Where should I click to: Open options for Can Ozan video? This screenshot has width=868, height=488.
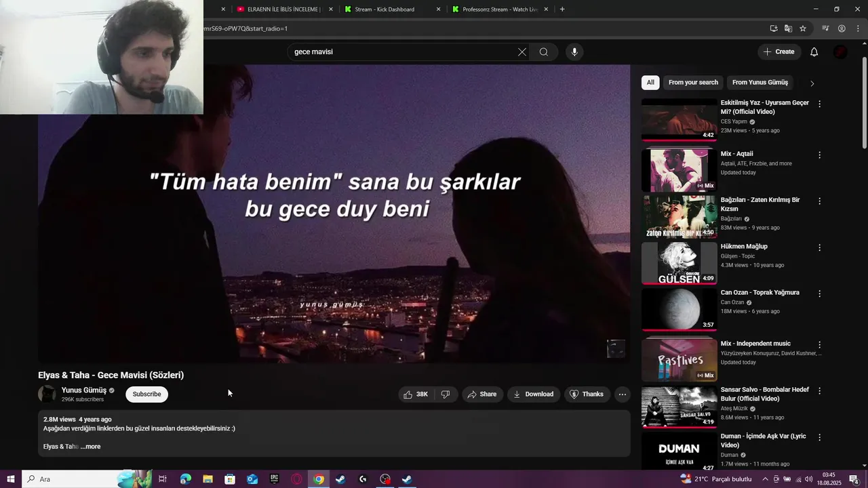point(819,294)
